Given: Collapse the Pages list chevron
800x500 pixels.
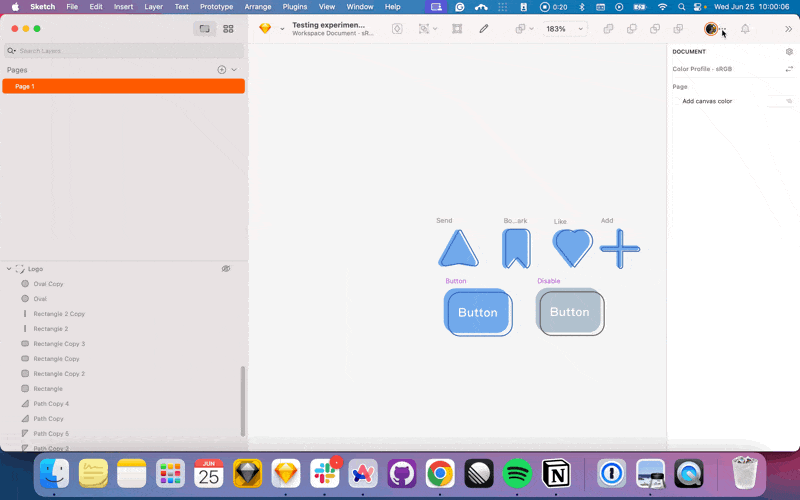Looking at the screenshot, I should click(x=234, y=70).
